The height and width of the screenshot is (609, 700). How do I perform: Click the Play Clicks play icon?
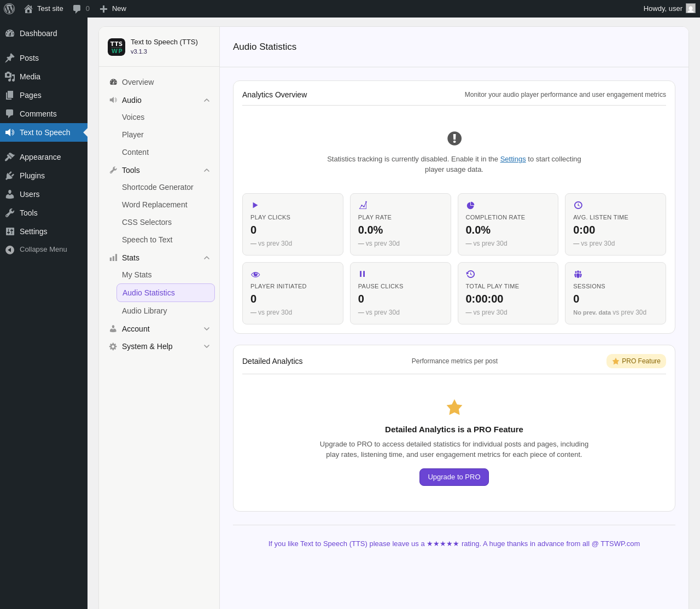pyautogui.click(x=255, y=205)
